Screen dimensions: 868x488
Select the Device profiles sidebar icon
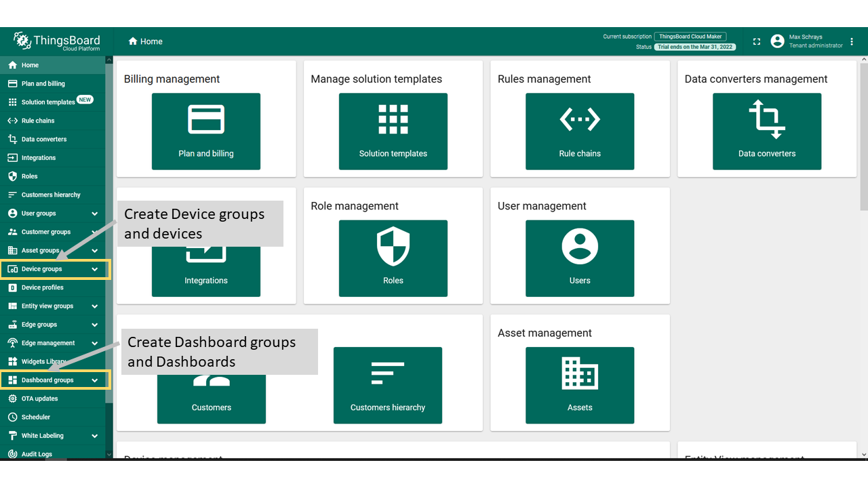[12, 287]
